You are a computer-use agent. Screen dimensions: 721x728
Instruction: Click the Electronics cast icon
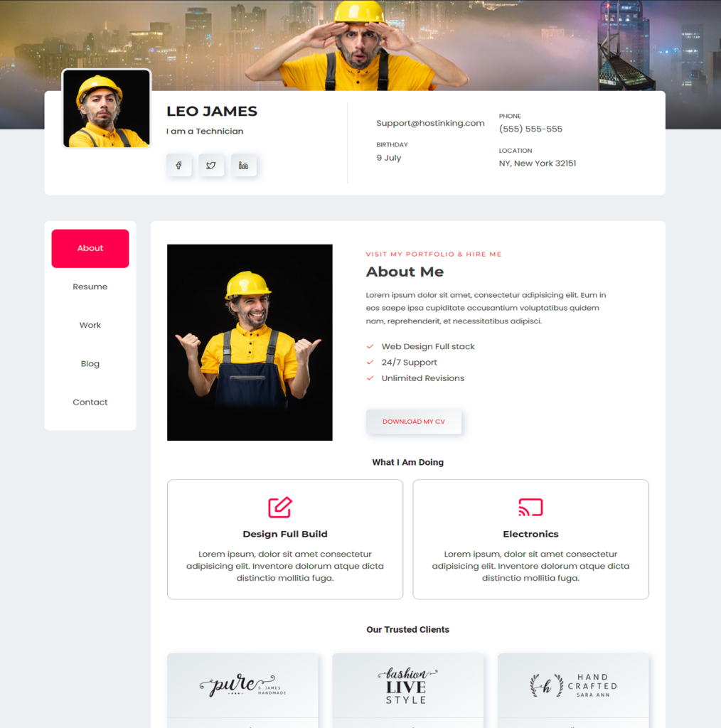tap(530, 507)
